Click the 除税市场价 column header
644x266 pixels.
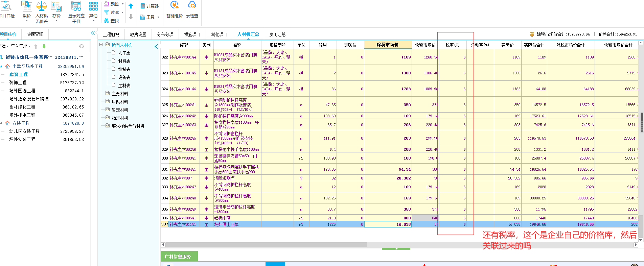point(388,45)
